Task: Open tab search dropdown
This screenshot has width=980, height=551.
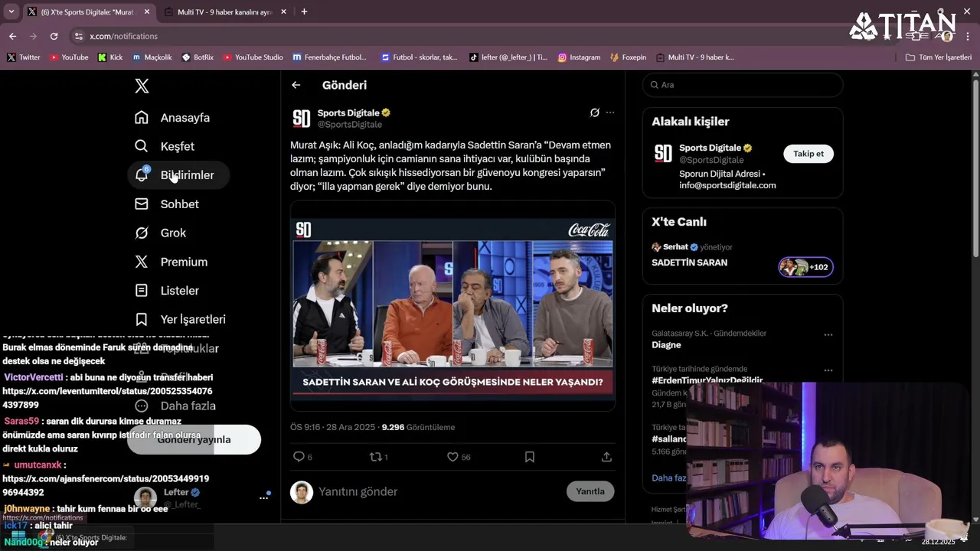Action: pyautogui.click(x=11, y=11)
